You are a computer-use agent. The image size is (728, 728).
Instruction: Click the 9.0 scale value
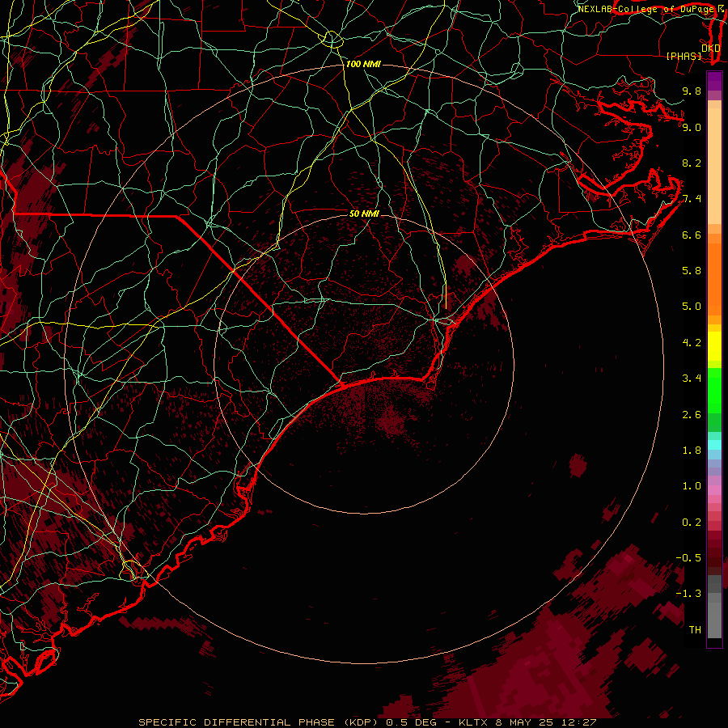pos(692,127)
